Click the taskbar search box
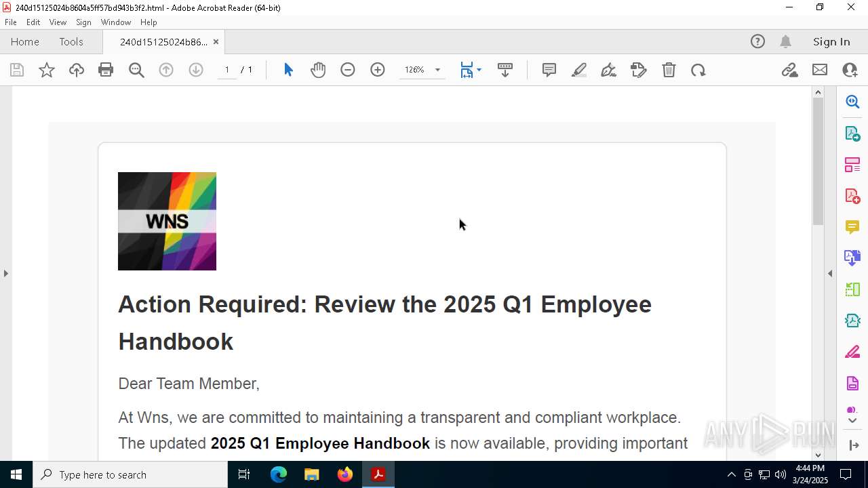This screenshot has width=868, height=488. click(130, 474)
